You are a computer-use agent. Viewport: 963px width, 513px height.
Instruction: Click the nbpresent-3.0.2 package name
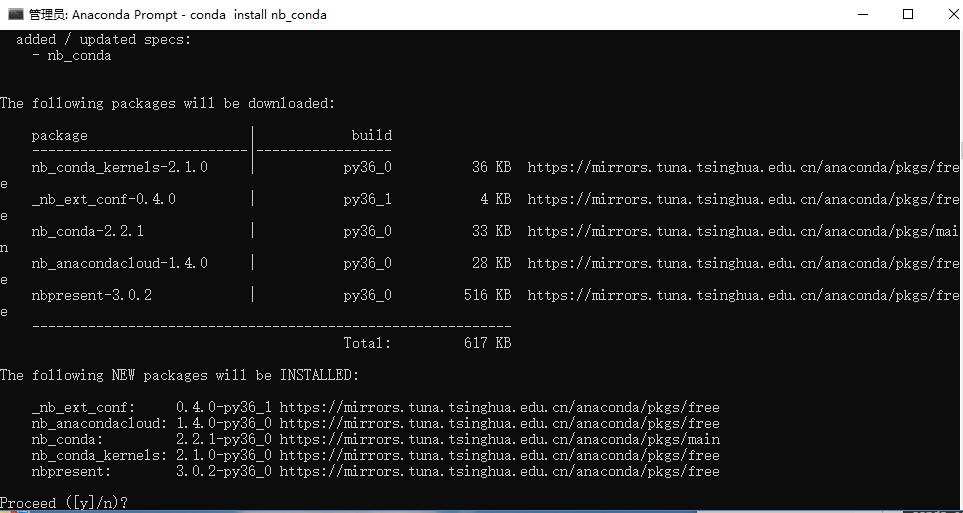(92, 295)
